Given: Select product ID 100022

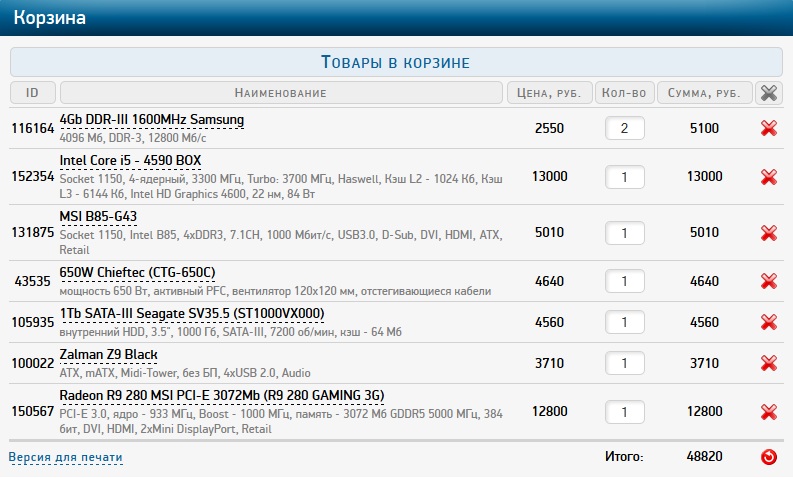Looking at the screenshot, I should point(33,363).
